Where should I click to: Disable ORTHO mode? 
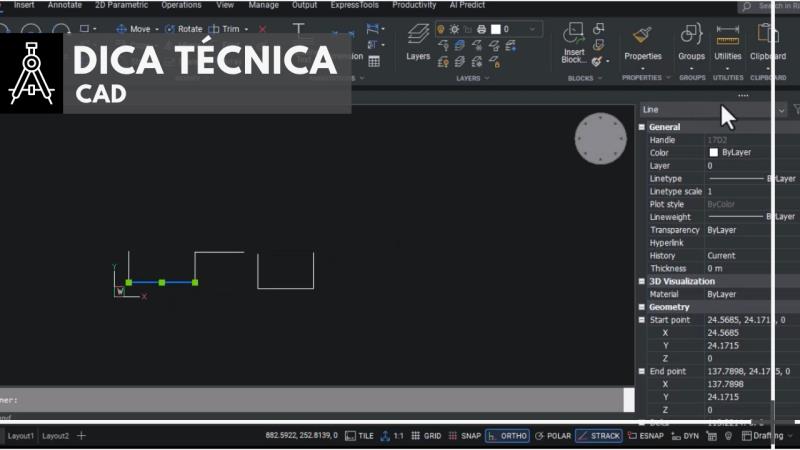(x=507, y=436)
